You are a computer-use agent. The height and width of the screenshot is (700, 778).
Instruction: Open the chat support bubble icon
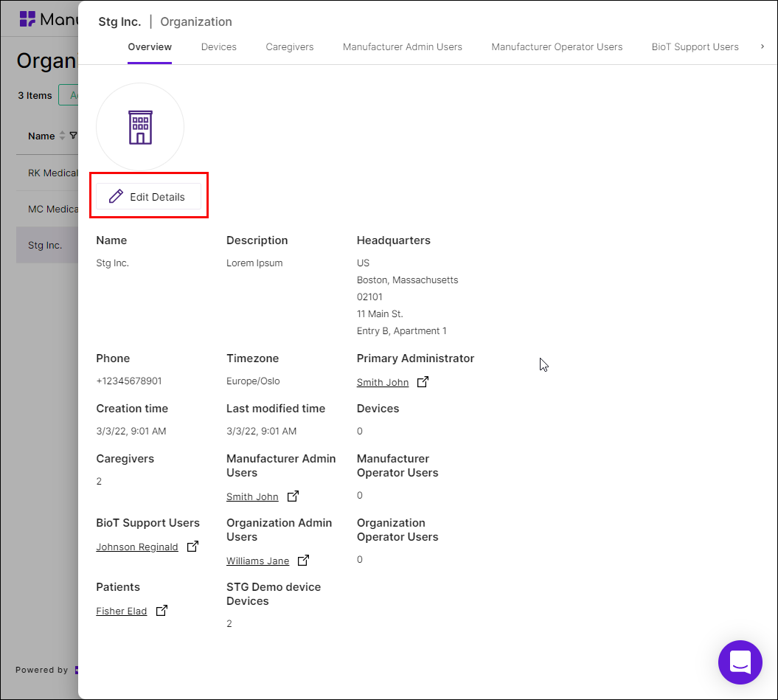(740, 662)
